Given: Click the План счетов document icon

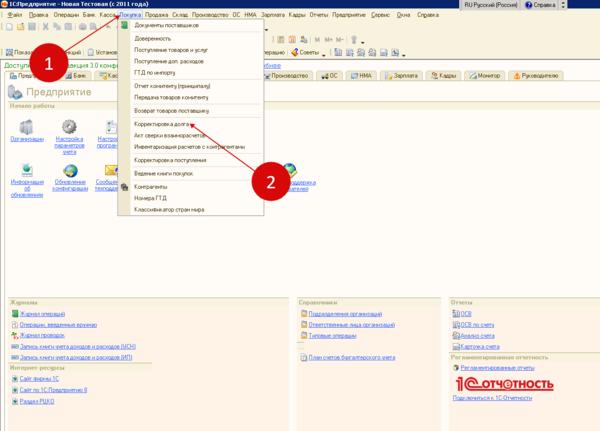Looking at the screenshot, I should point(303,358).
